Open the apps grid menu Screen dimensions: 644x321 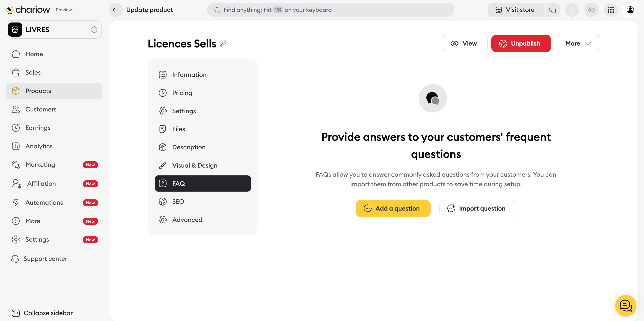tap(611, 10)
